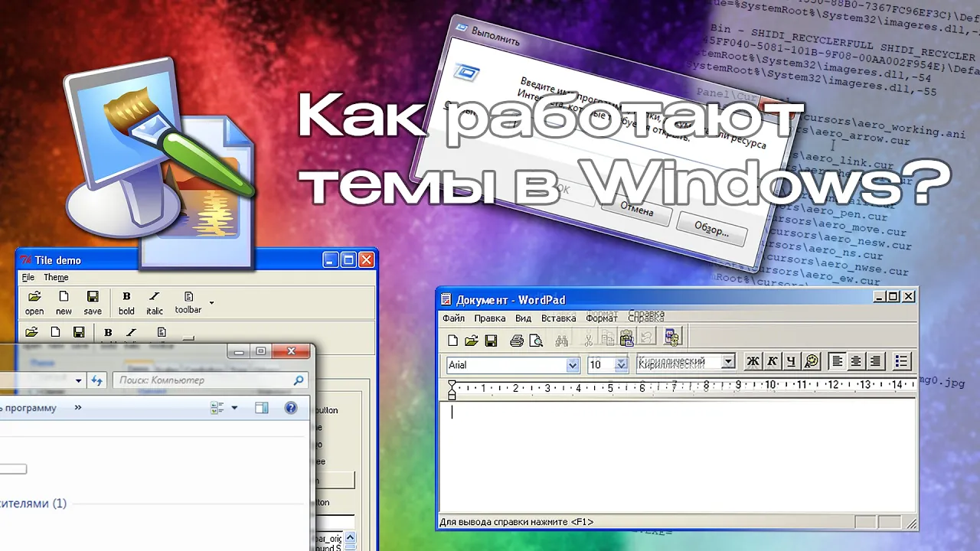Open the view options dropdown arrow in Explorer

pyautogui.click(x=234, y=408)
